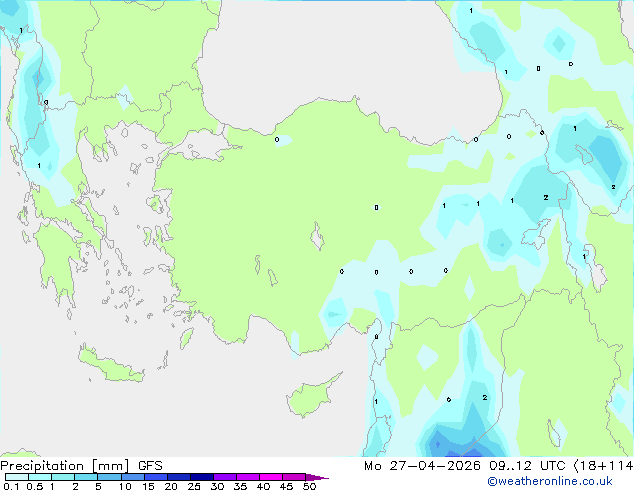Viewport: 634px width, 490px height.
Task: Select the 30–35 mm purple legend box
Action: pyautogui.click(x=225, y=477)
